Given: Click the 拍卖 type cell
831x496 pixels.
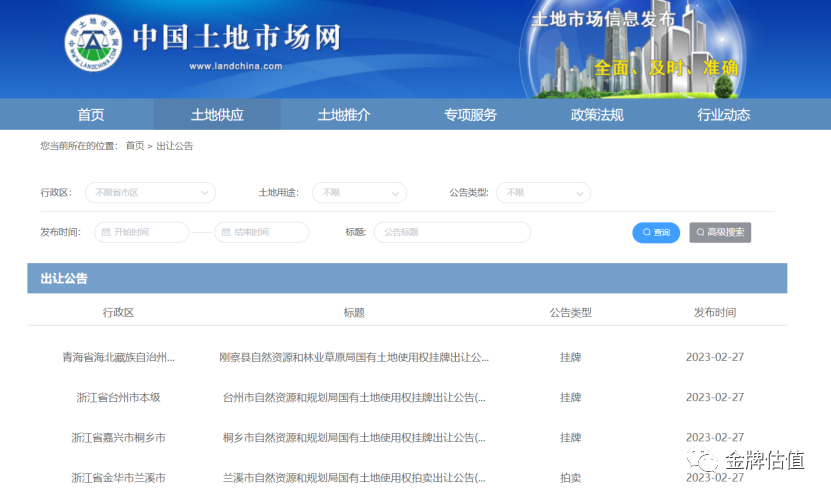Looking at the screenshot, I should click(570, 478).
